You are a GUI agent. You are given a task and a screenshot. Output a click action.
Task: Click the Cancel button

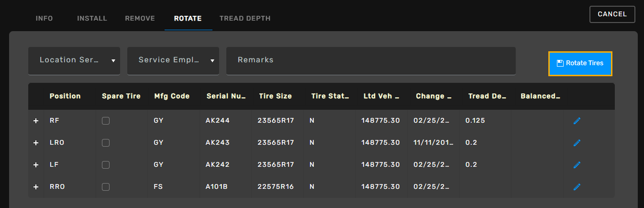pos(612,14)
